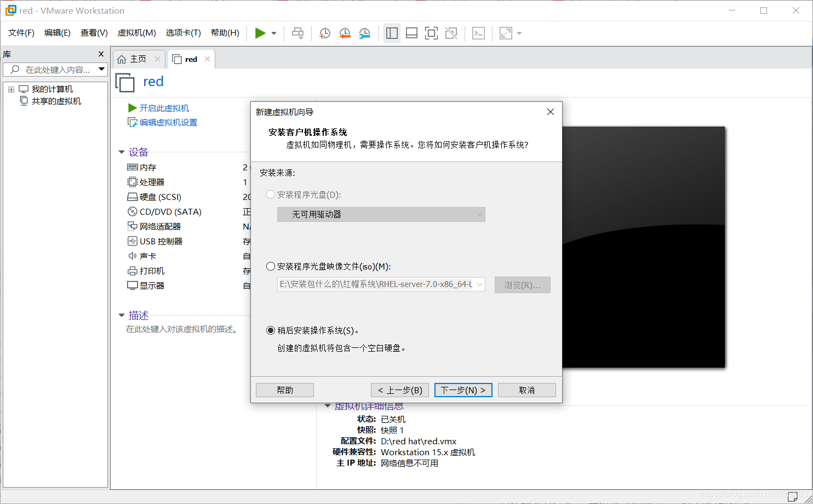
Task: Click the 显示器 display device icon
Action: (132, 286)
